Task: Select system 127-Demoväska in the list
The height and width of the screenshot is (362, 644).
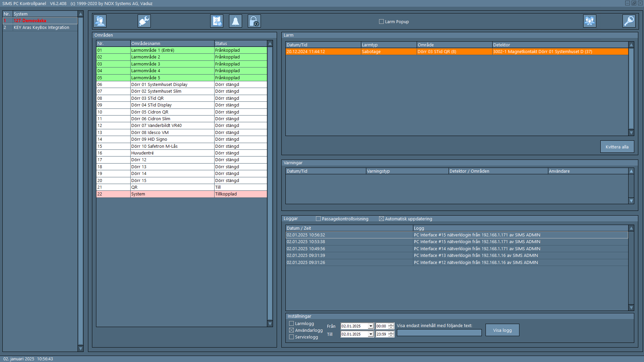Action: click(40, 21)
